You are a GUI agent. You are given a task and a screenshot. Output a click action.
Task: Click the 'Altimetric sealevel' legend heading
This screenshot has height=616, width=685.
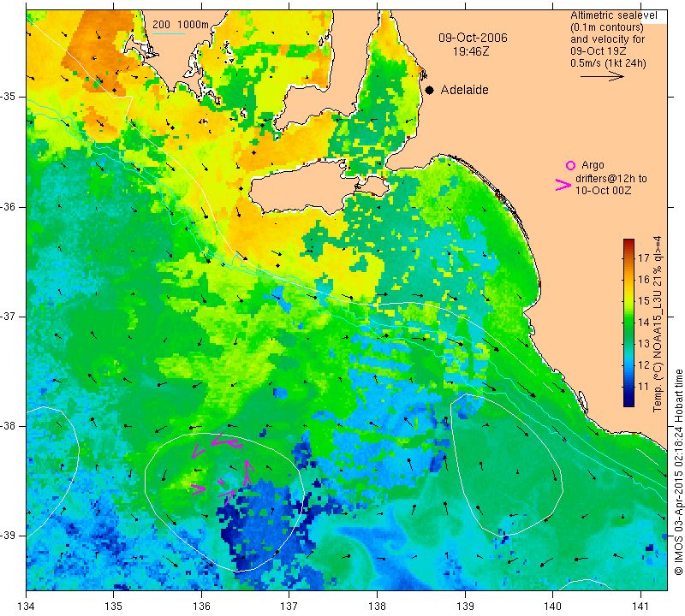[614, 15]
